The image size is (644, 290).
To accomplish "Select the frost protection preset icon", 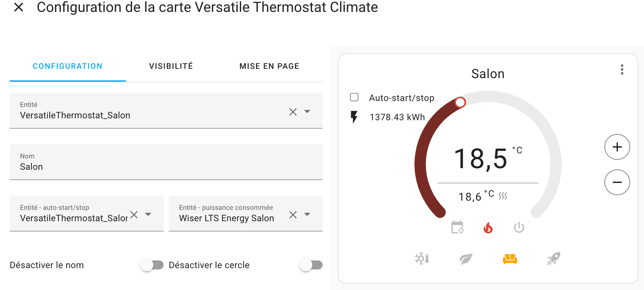I will pos(422,258).
